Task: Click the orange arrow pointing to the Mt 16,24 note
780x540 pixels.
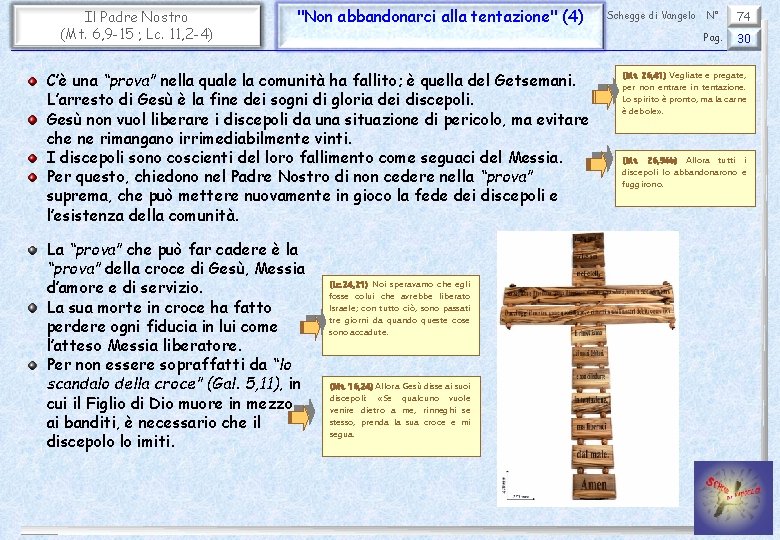Action: 301,414
